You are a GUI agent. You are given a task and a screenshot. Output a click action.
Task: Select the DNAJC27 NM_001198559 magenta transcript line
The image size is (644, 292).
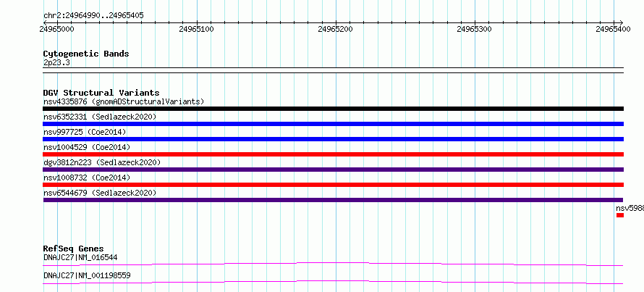(x=333, y=282)
